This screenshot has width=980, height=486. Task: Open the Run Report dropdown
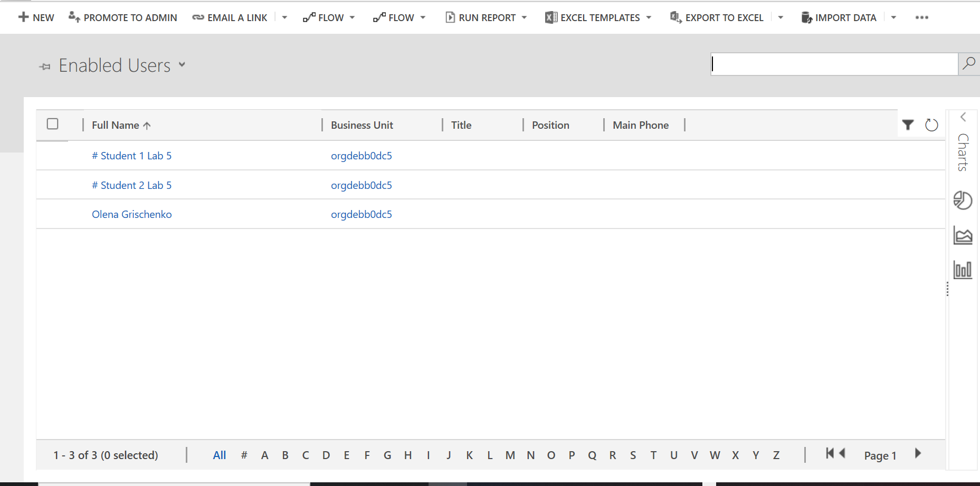(x=524, y=17)
